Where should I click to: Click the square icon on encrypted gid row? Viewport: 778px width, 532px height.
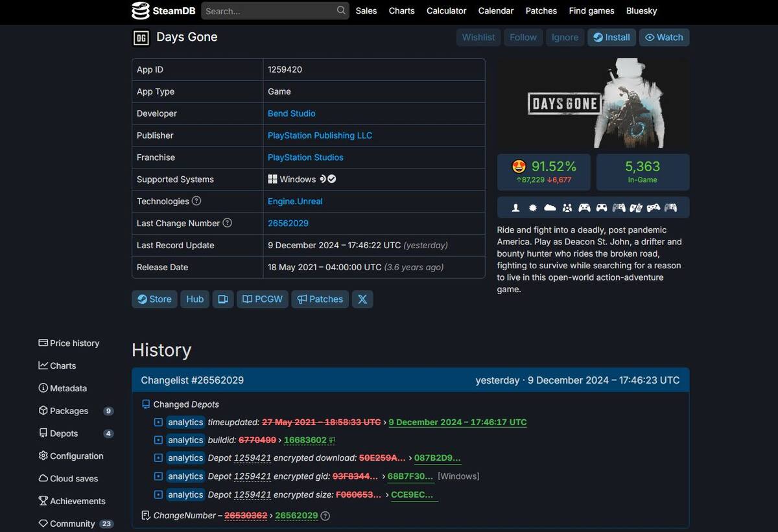tap(158, 476)
